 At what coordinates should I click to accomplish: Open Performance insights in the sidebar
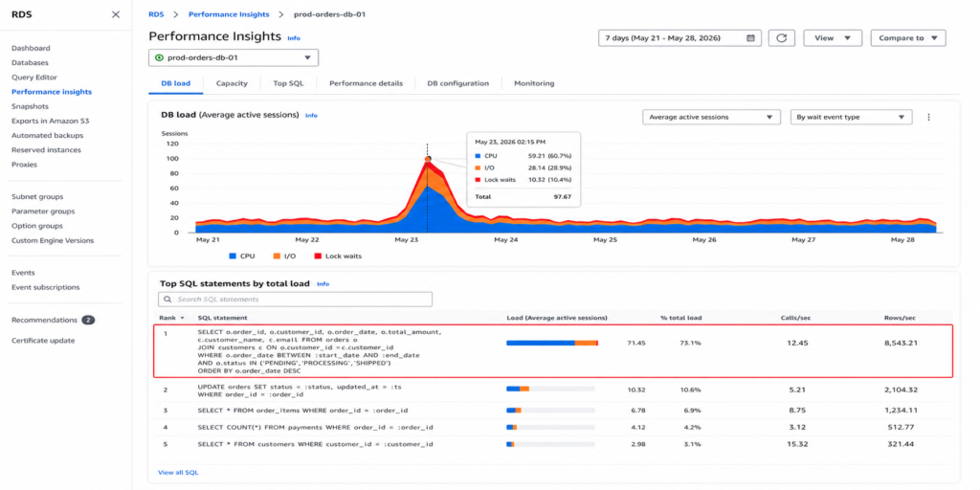coord(52,92)
